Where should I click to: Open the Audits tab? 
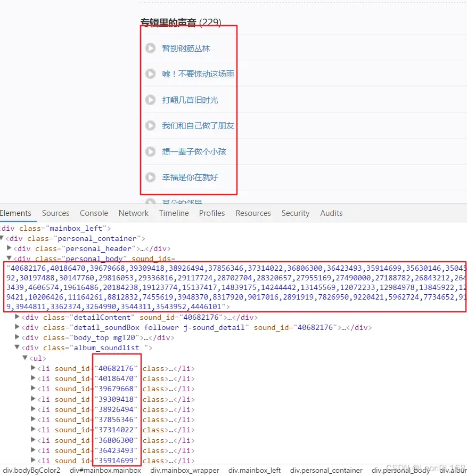[x=331, y=213]
